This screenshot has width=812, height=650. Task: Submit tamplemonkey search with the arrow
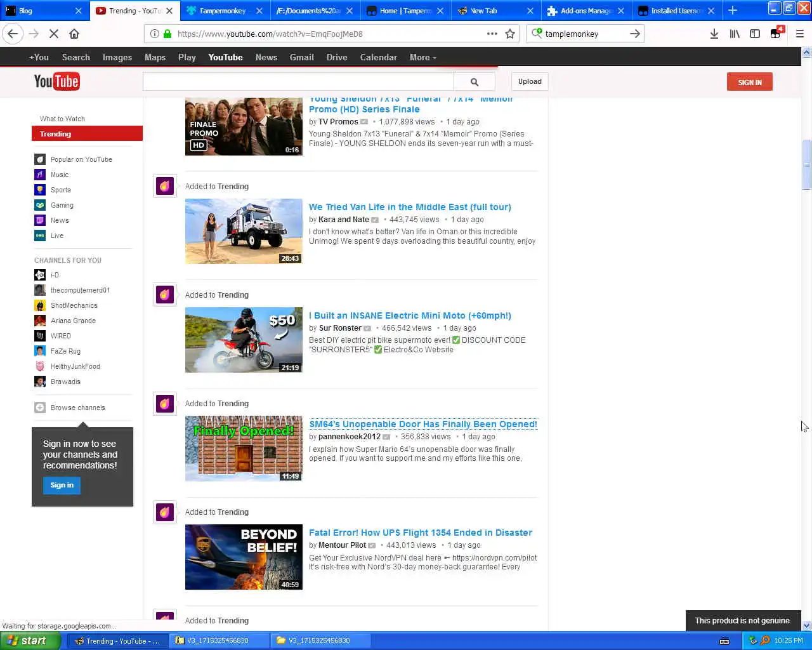(x=635, y=34)
